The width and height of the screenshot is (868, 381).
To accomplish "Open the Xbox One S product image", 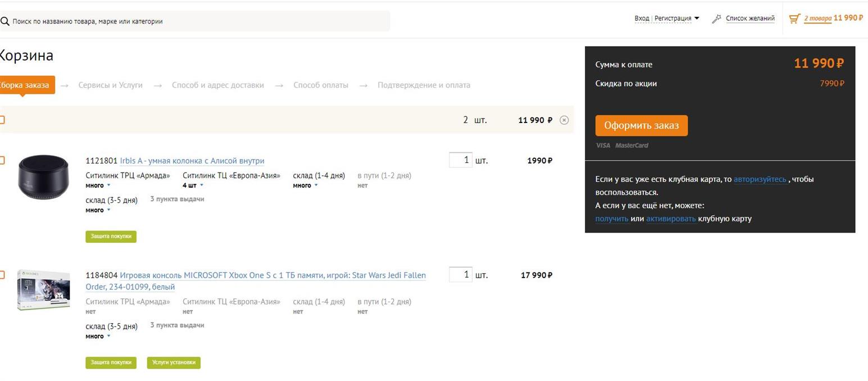I will click(x=43, y=290).
